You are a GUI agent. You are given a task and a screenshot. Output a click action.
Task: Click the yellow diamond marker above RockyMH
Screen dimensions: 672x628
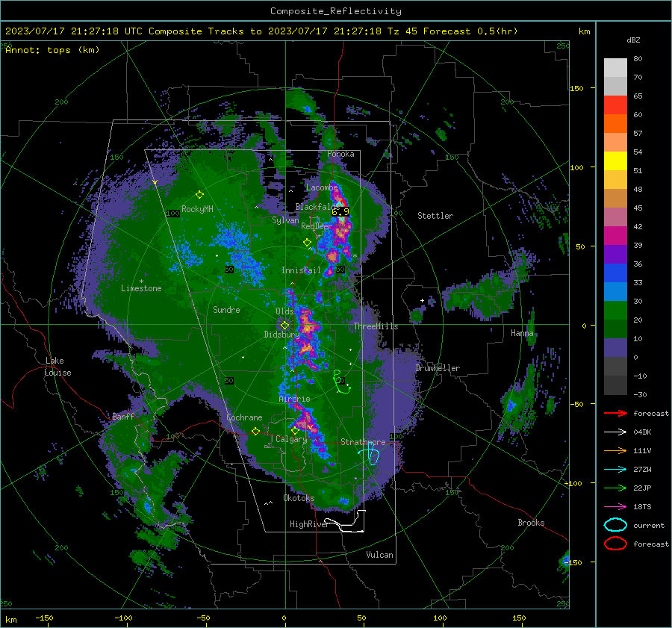click(x=199, y=195)
